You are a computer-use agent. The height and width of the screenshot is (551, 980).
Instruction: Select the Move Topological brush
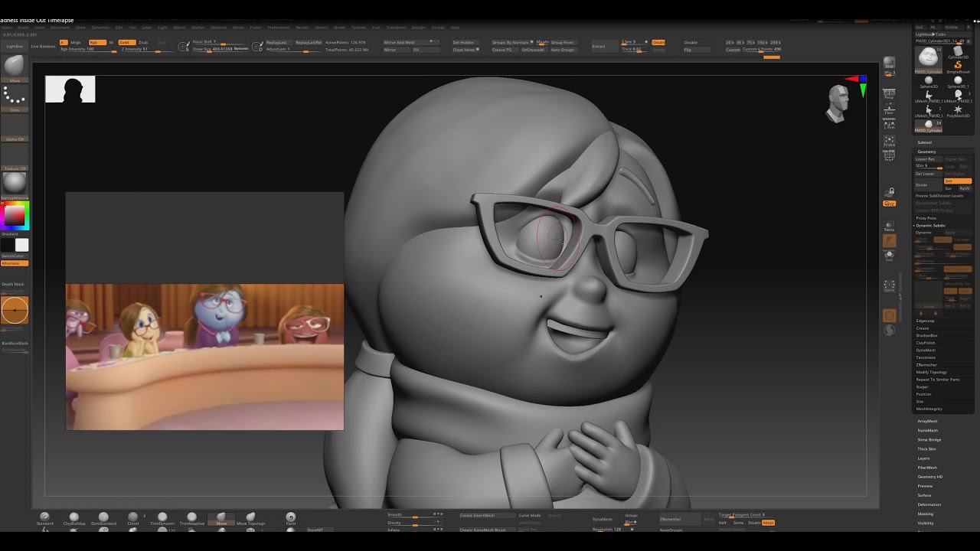coord(250,519)
